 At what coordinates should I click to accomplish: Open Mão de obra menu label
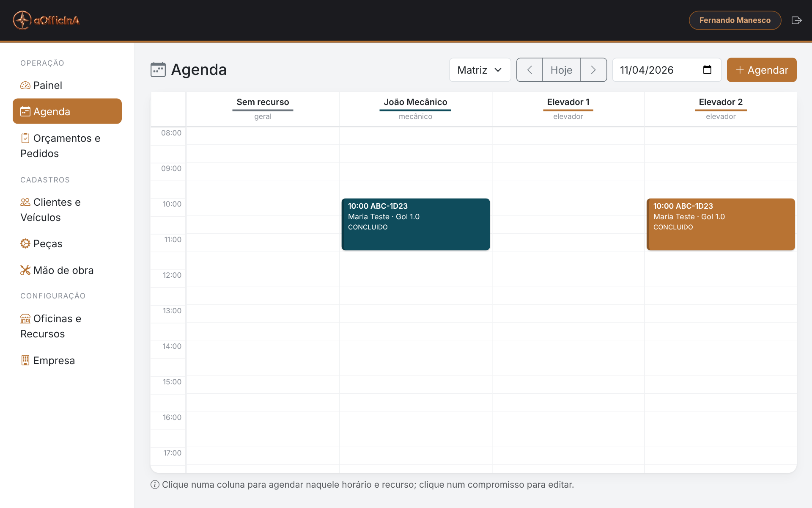(x=63, y=270)
